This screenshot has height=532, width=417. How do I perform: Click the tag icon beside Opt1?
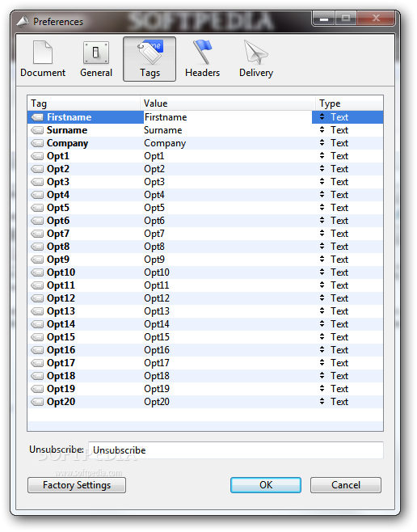click(37, 156)
